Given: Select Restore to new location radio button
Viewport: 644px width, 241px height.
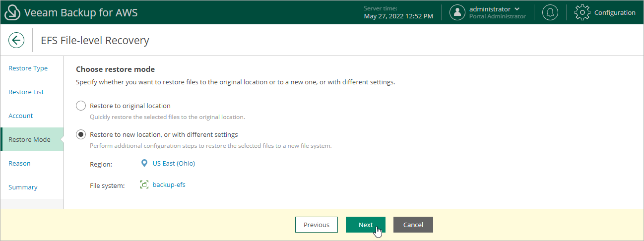Looking at the screenshot, I should pyautogui.click(x=81, y=134).
